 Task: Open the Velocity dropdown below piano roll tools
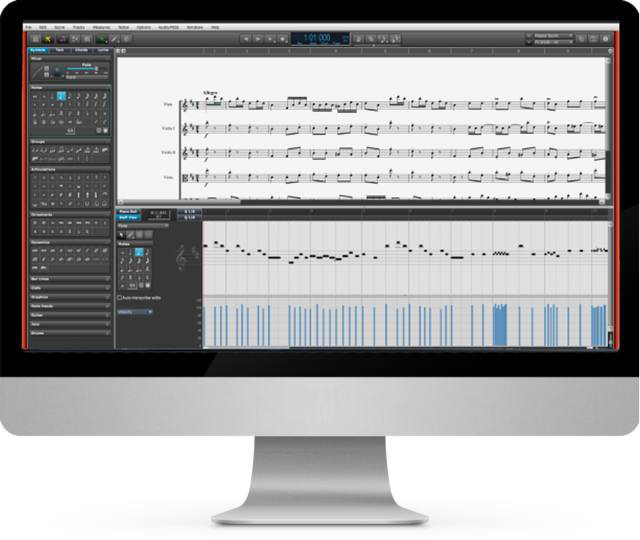pyautogui.click(x=136, y=311)
